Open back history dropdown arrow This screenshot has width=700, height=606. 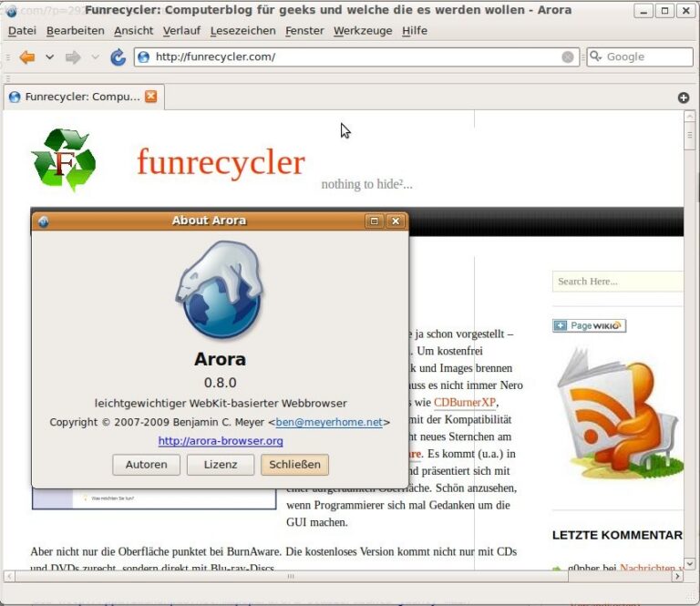49,57
